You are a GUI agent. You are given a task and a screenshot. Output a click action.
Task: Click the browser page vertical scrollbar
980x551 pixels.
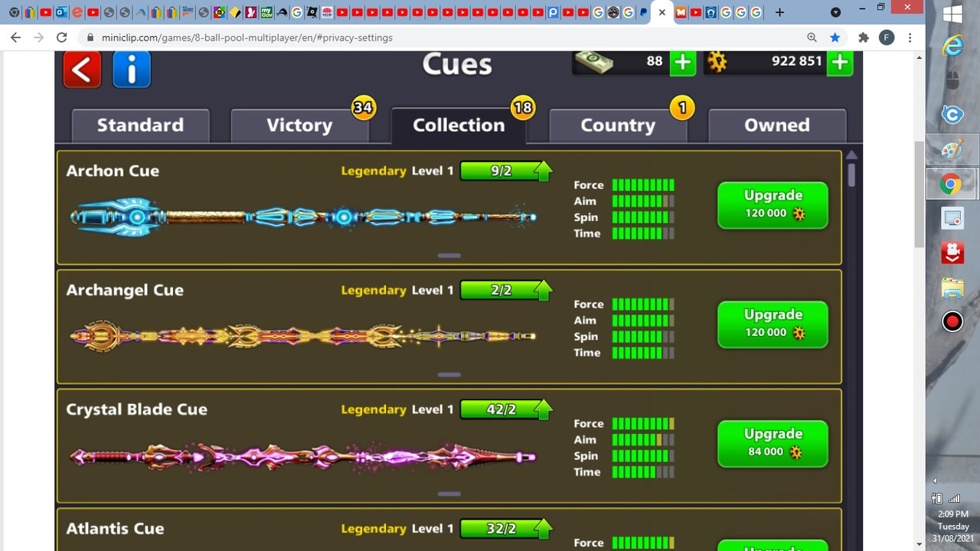pyautogui.click(x=920, y=194)
